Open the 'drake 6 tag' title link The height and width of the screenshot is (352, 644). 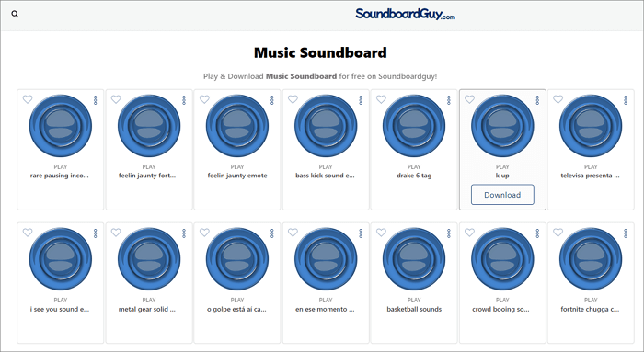point(414,176)
